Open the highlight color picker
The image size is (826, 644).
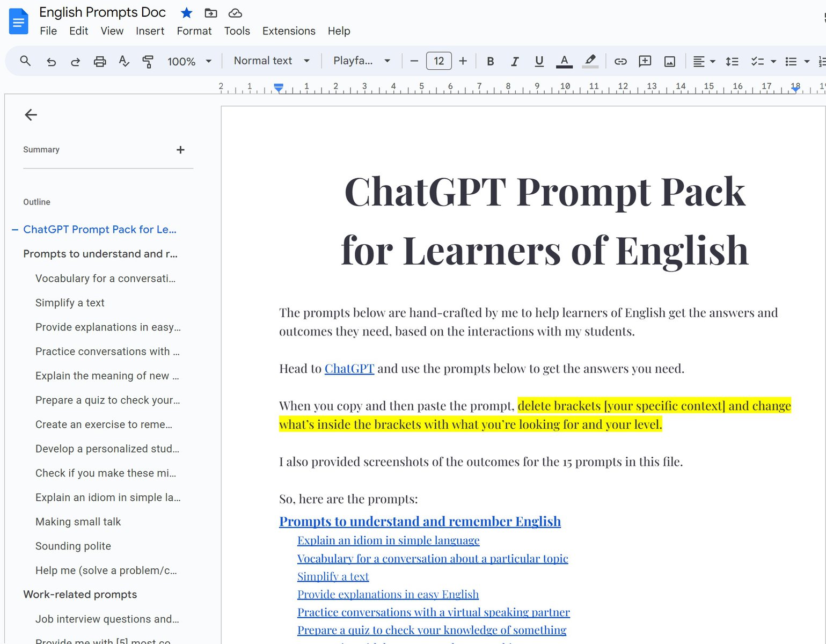coord(590,61)
